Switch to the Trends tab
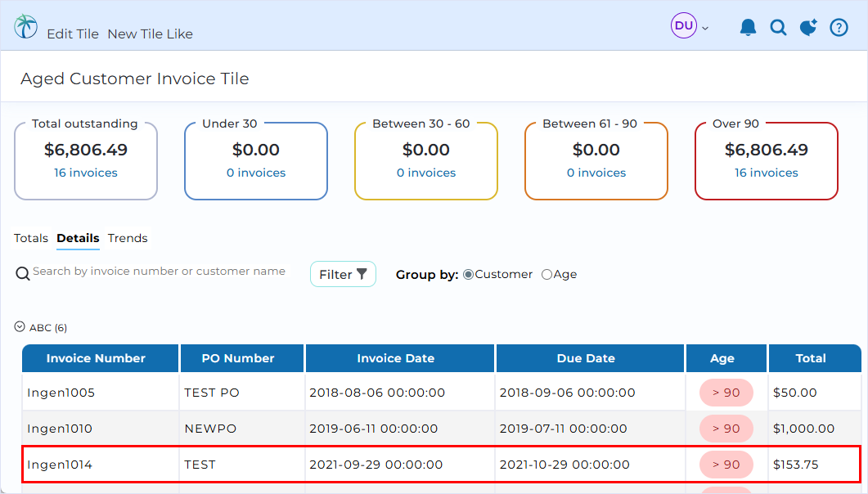This screenshot has height=494, width=868. pyautogui.click(x=128, y=238)
